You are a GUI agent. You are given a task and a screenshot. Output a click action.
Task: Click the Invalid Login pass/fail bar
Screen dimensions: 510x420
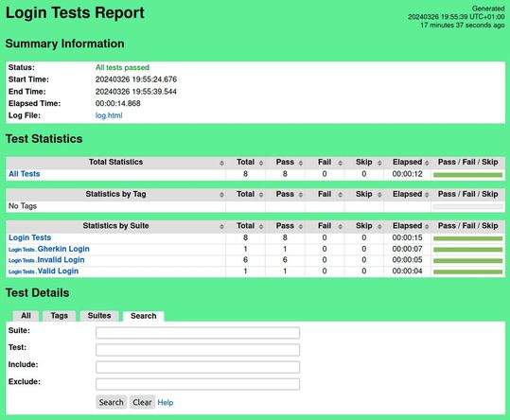[467, 261]
